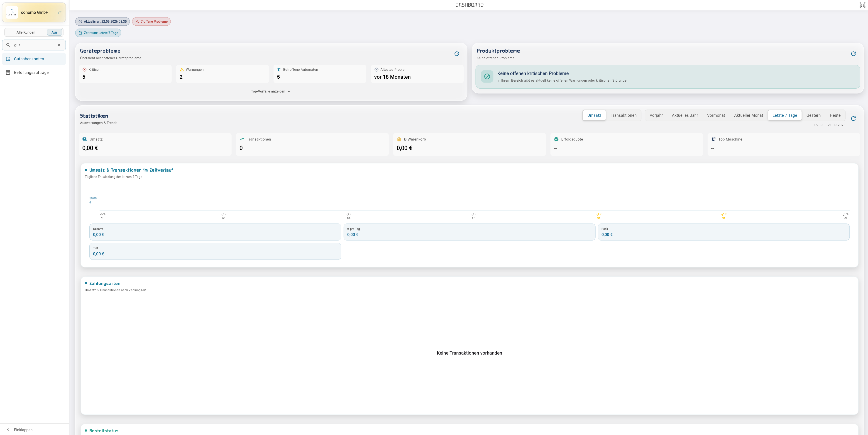Clear the sidebar search field
The height and width of the screenshot is (435, 868).
click(59, 45)
